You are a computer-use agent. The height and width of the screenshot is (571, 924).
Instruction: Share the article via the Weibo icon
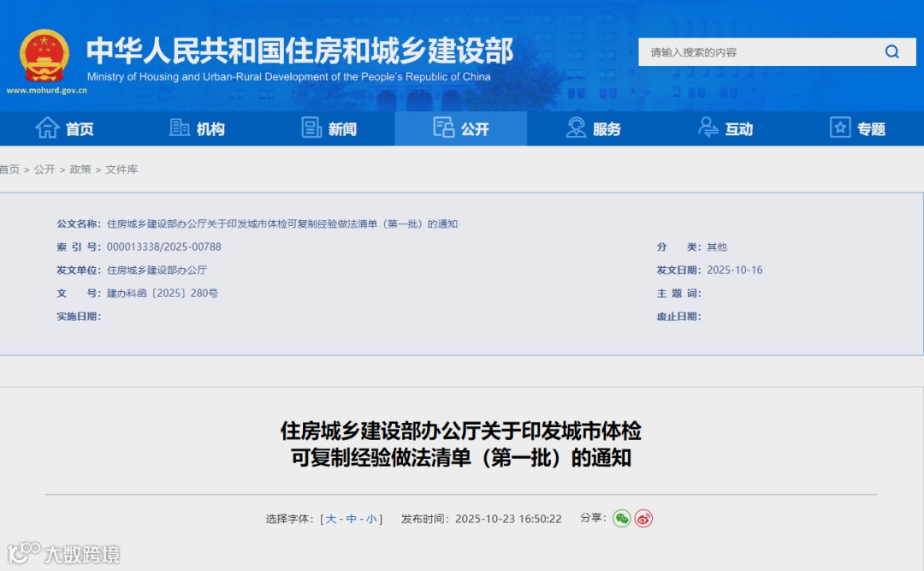pos(644,519)
